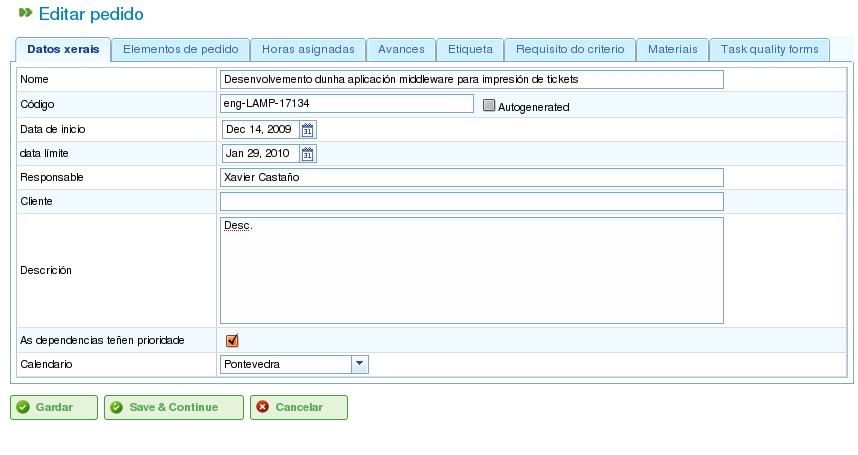Open the Horas asignadas tab
This screenshot has width=858, height=455.
(x=308, y=50)
